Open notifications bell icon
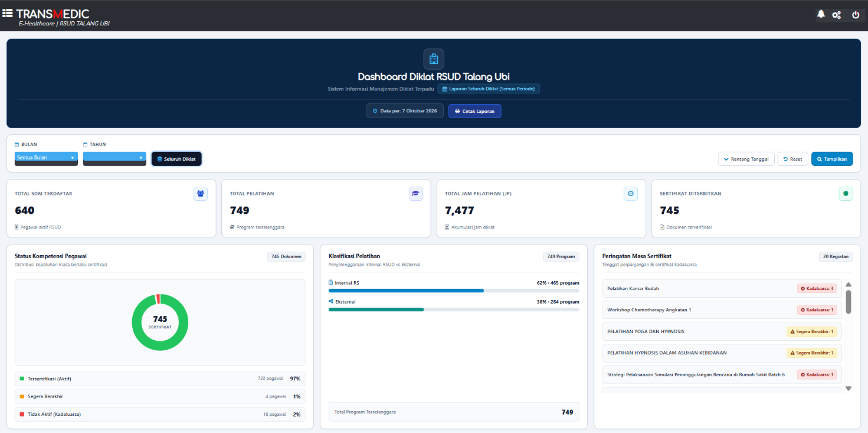 (x=821, y=14)
